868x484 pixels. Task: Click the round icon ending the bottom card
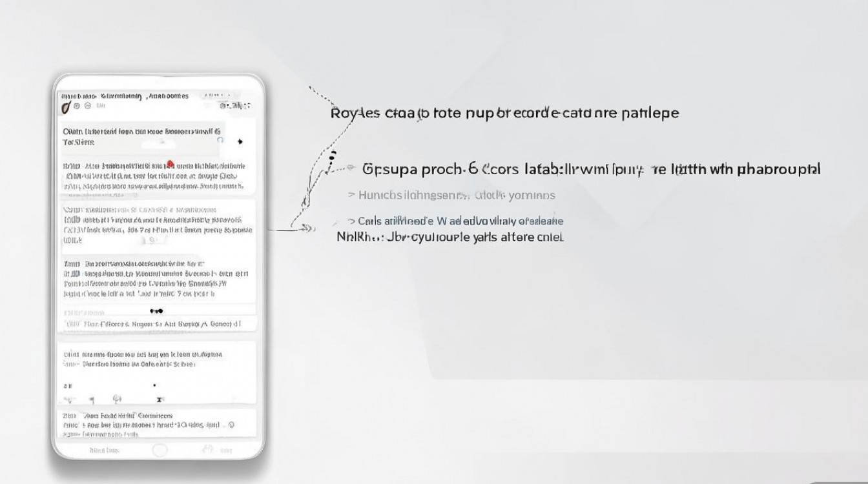(231, 425)
